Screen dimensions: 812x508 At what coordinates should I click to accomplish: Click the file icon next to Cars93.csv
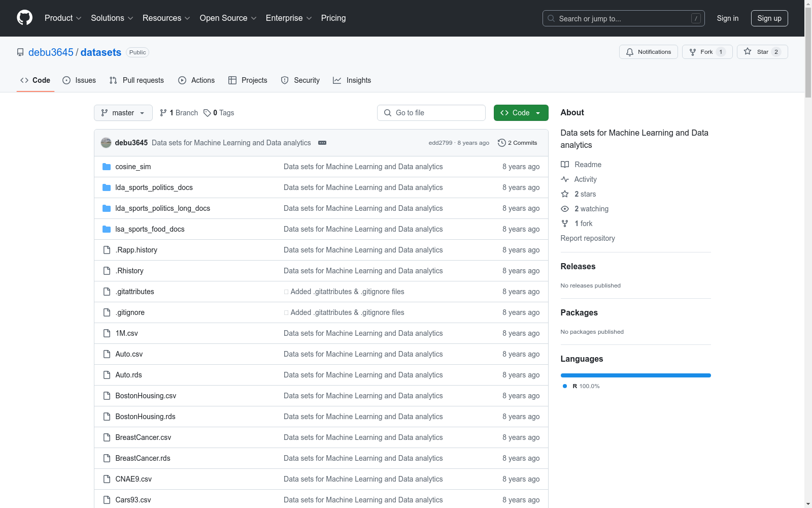[107, 500]
